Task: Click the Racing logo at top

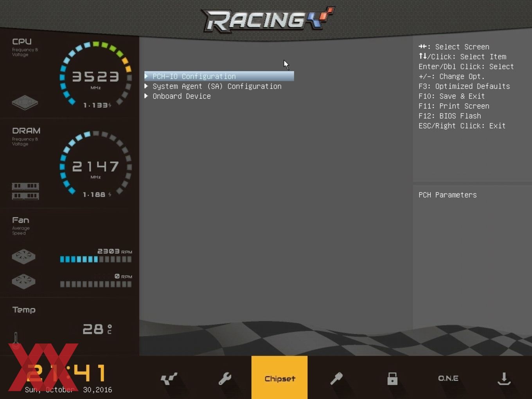Action: coord(268,19)
